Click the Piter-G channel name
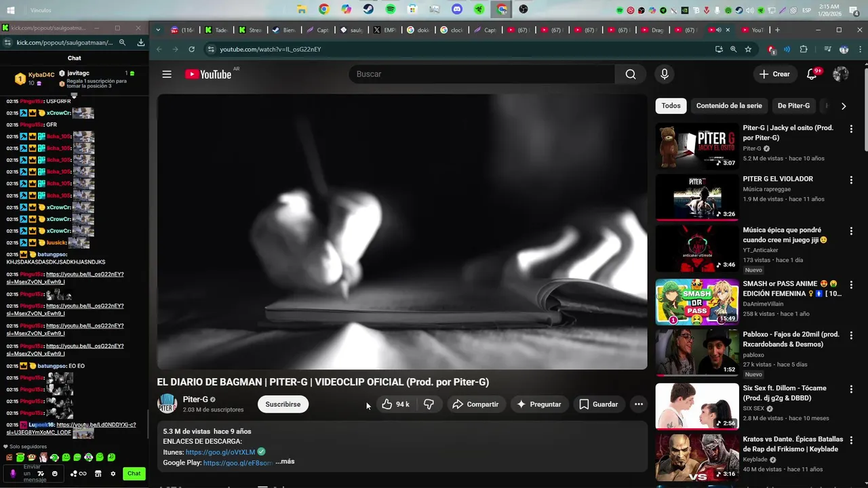 coord(195,399)
